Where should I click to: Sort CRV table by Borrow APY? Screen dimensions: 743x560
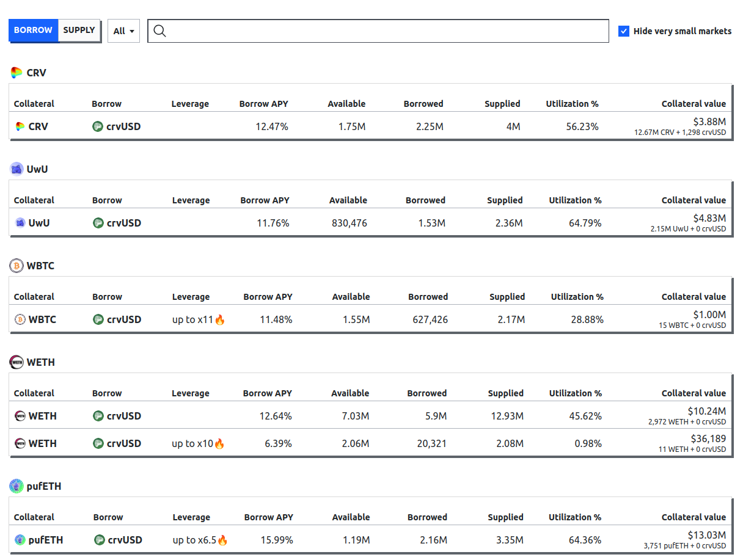(263, 104)
